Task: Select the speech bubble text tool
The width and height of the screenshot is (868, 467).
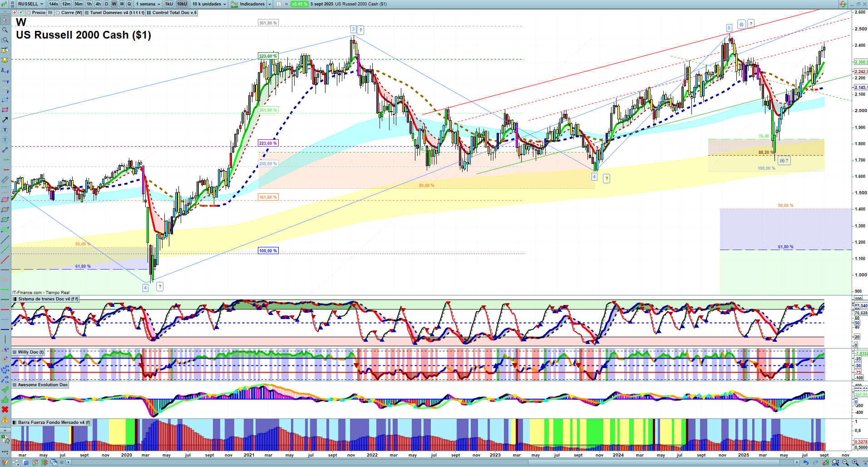Action: (x=5, y=140)
